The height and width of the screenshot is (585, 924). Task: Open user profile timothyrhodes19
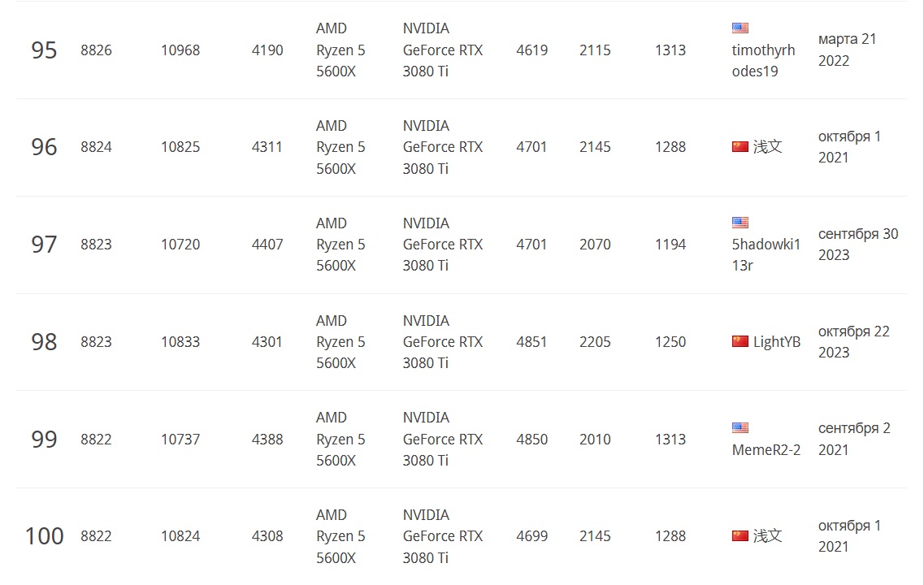pyautogui.click(x=763, y=61)
